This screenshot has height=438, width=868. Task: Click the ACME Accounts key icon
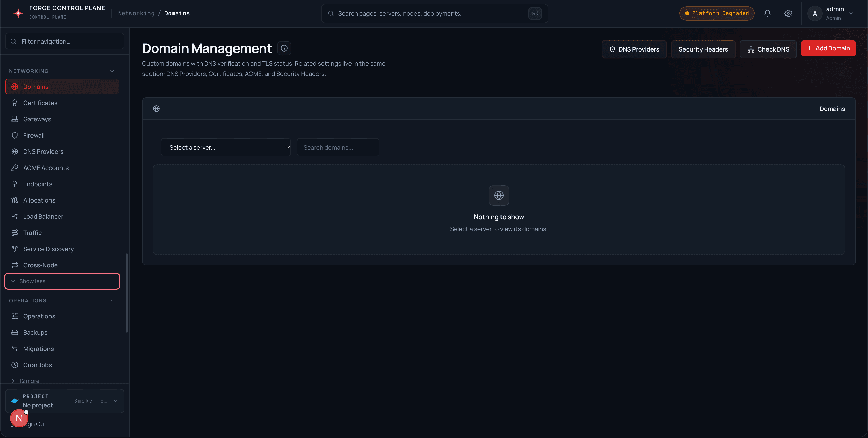point(15,168)
